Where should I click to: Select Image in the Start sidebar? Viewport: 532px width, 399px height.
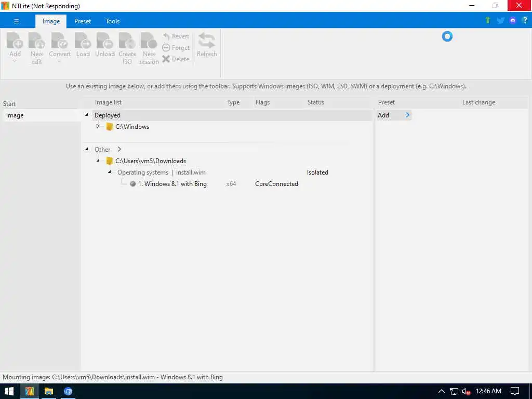(x=42, y=115)
